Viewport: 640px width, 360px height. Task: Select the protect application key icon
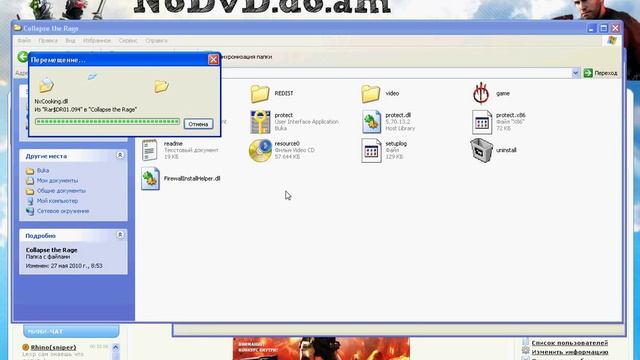pos(260,122)
